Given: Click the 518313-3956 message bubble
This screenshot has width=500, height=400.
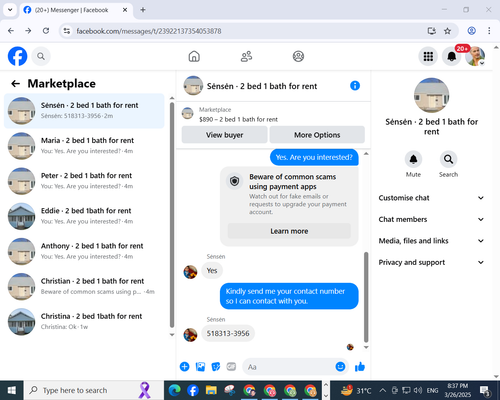Looking at the screenshot, I should tap(228, 333).
